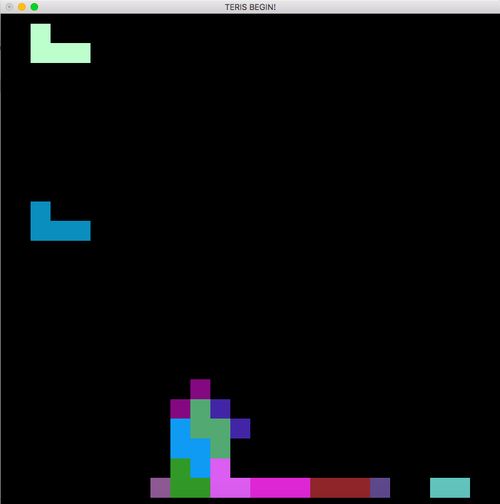Click the green maximize window button
The height and width of the screenshot is (504, 500).
[34, 7]
